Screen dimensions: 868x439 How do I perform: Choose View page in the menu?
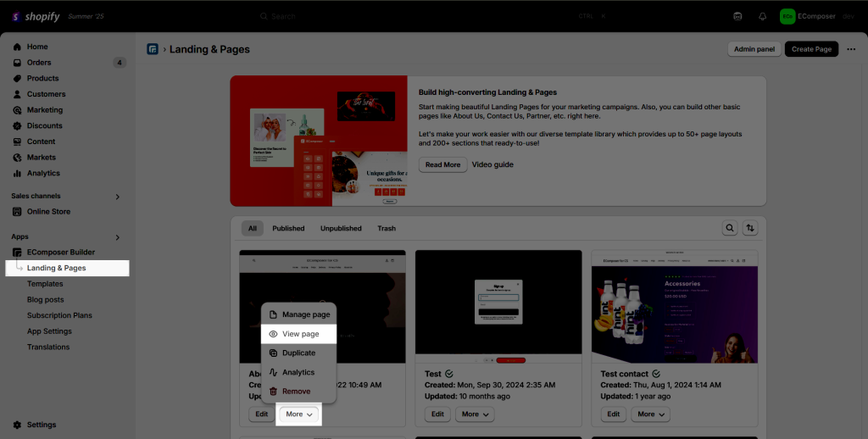pos(299,334)
